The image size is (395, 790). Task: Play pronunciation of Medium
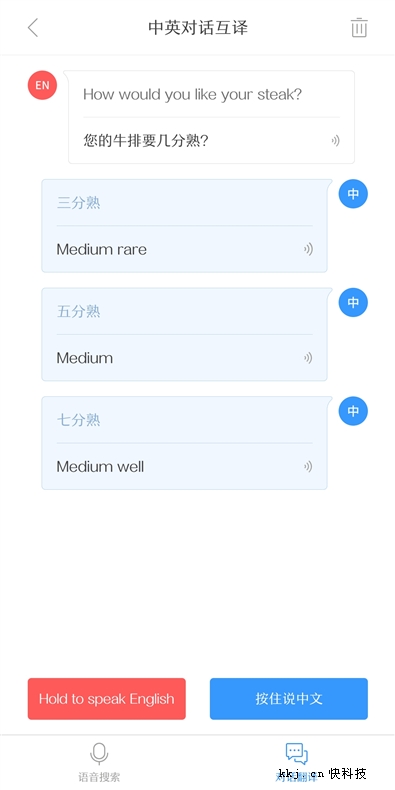[308, 358]
